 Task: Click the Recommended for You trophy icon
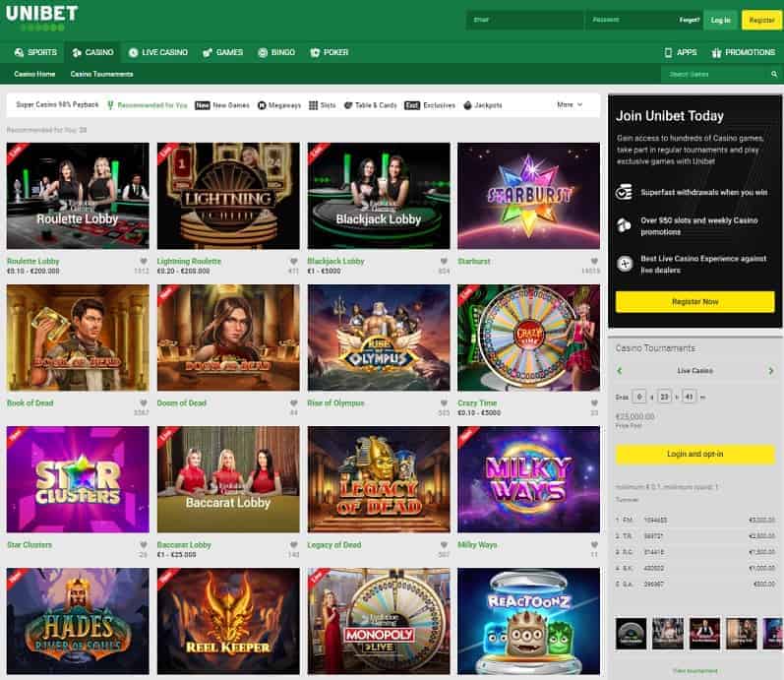pyautogui.click(x=110, y=104)
